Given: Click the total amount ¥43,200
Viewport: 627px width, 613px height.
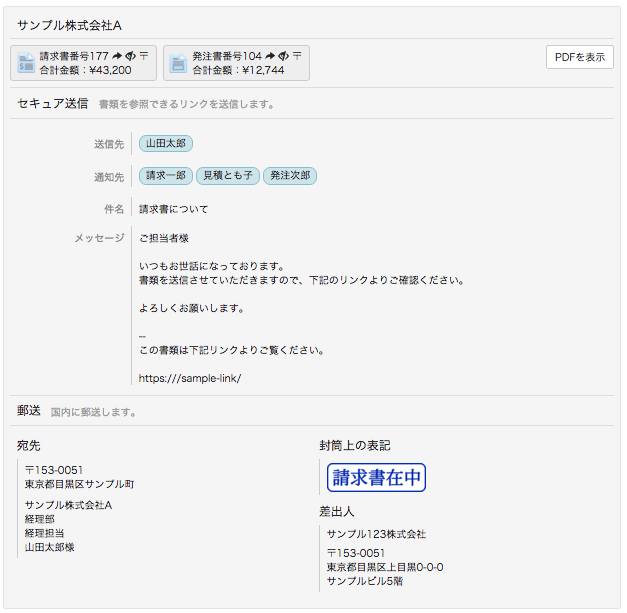Looking at the screenshot, I should (x=110, y=70).
